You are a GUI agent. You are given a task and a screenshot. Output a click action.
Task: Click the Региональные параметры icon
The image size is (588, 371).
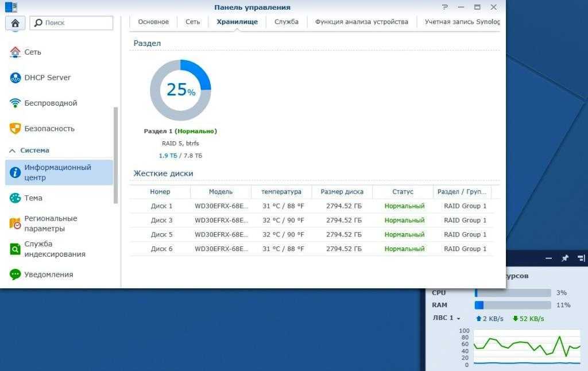(x=16, y=223)
